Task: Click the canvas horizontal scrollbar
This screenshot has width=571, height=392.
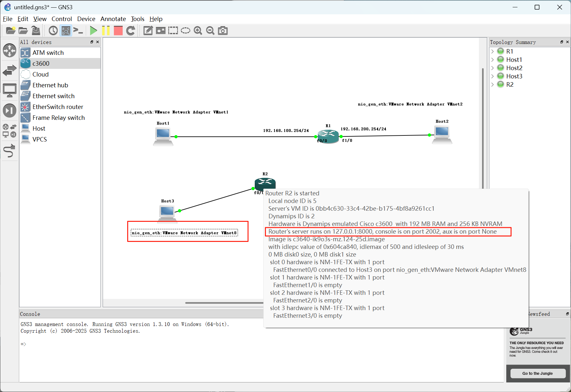Action: 224,303
